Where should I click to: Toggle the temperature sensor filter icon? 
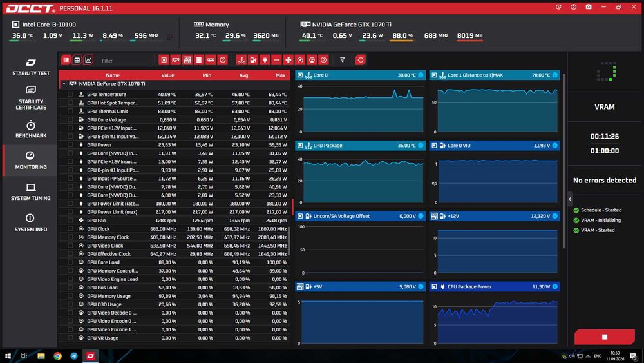tap(241, 60)
